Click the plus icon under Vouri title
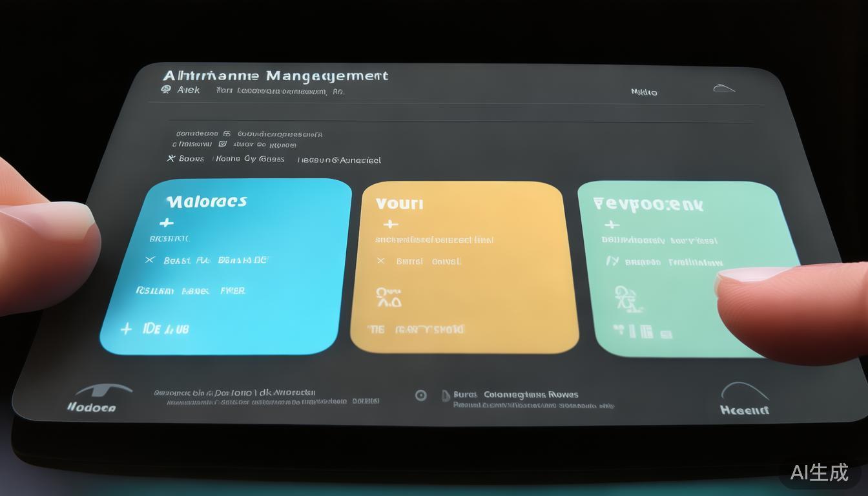The height and width of the screenshot is (496, 868). tap(390, 225)
